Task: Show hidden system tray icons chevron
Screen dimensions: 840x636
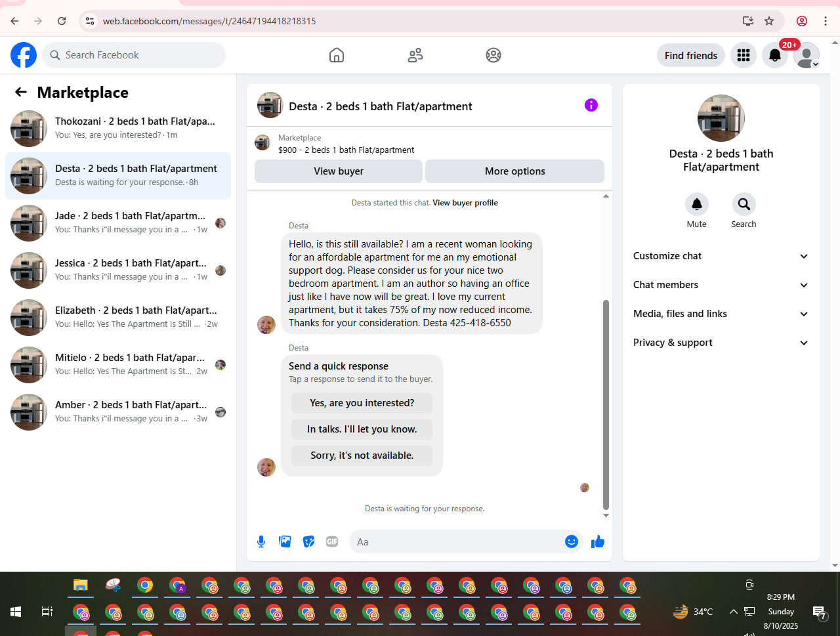Action: tap(734, 612)
